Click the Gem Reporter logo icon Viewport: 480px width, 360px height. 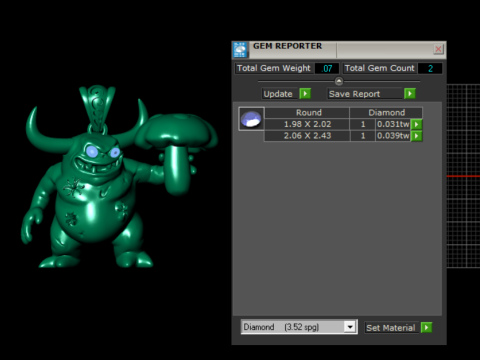tap(240, 49)
